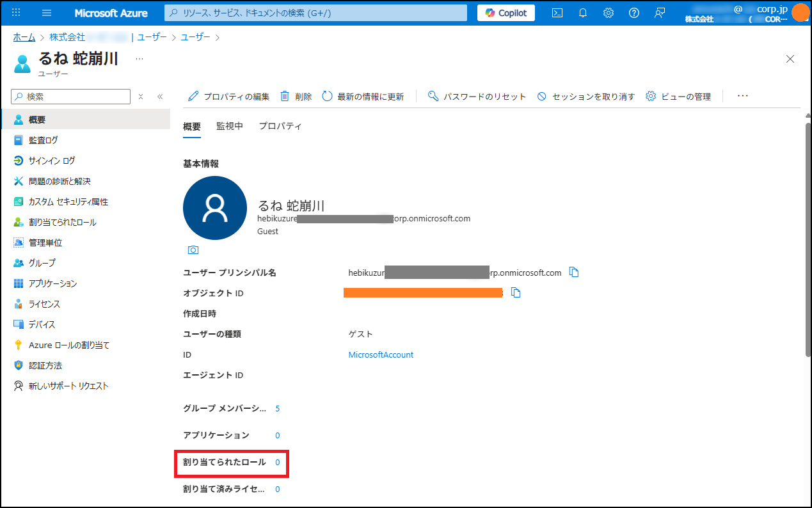Collapse the sidebar with the « chevron
Viewport: 812px width, 508px height.
point(159,95)
